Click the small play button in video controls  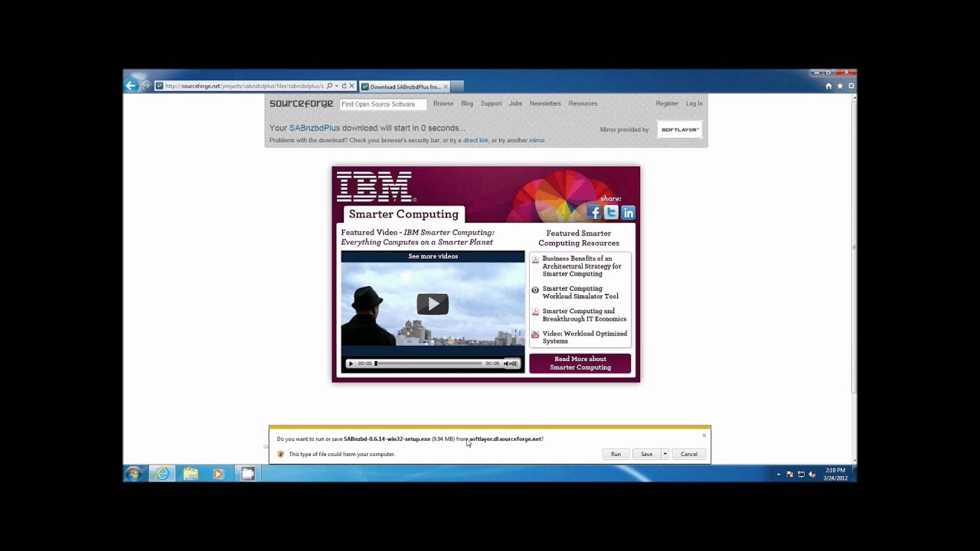[x=351, y=364]
